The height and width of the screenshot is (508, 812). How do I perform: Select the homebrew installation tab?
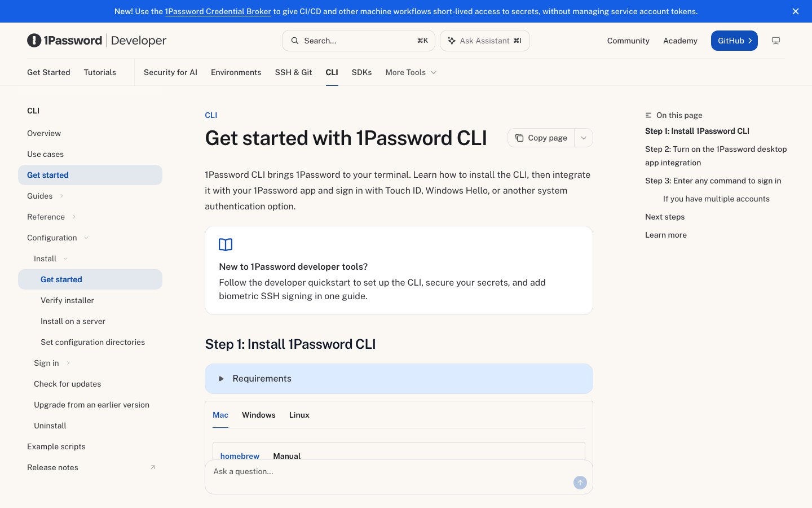click(240, 456)
